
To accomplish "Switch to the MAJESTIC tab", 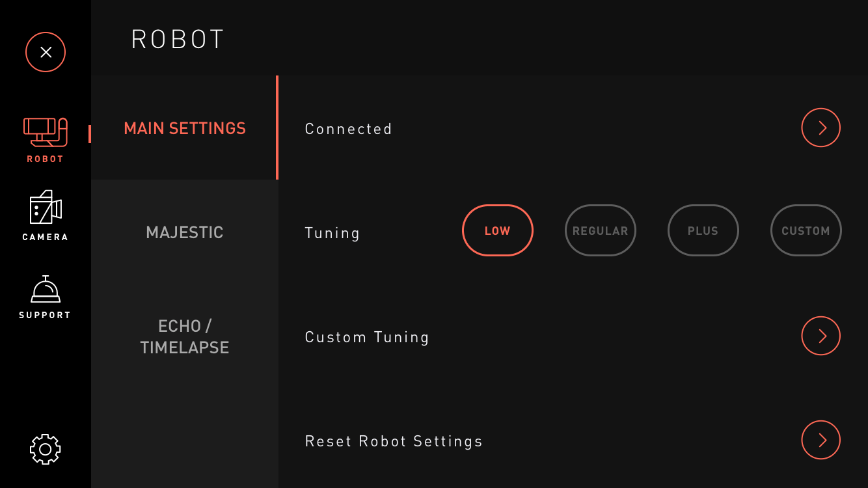I will [185, 232].
